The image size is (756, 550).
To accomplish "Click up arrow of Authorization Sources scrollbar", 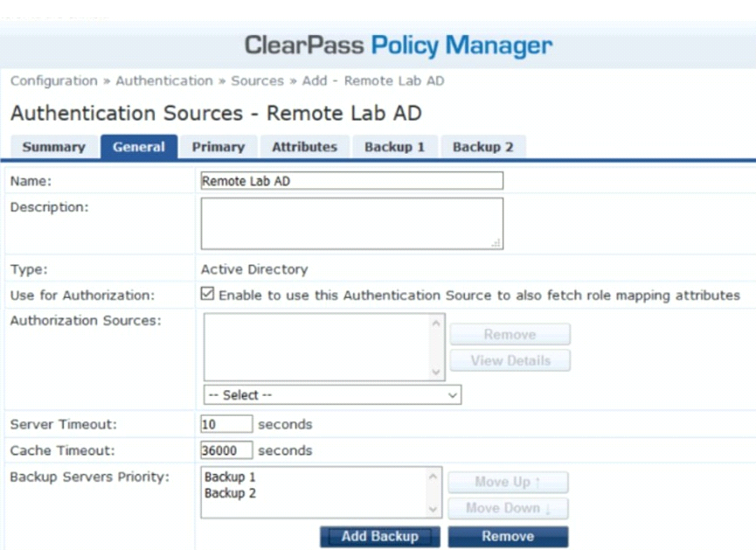I will (x=436, y=323).
